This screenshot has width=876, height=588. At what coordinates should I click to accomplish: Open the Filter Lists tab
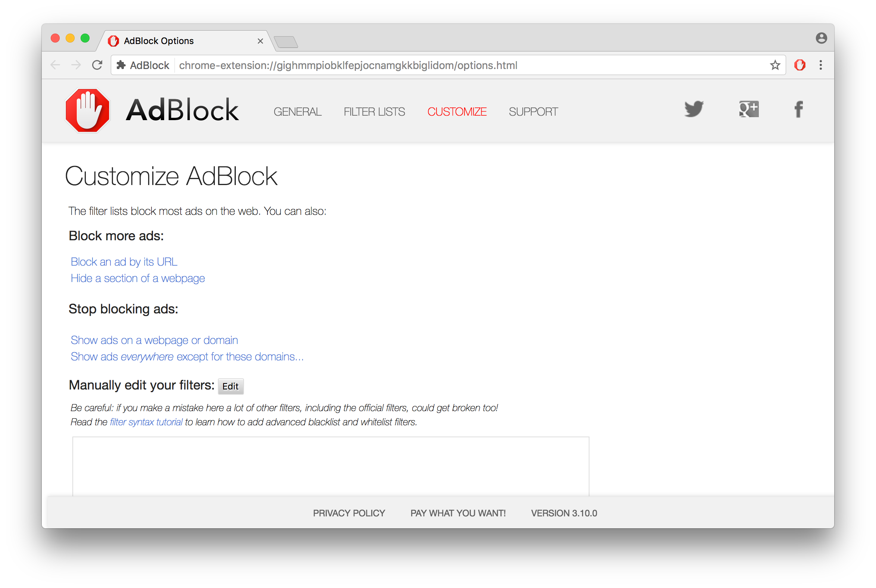pos(374,112)
